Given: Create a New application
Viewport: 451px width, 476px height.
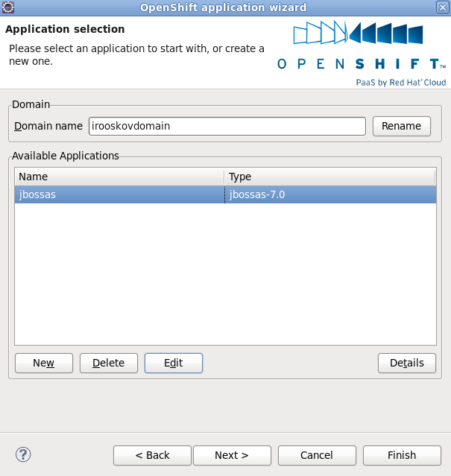Looking at the screenshot, I should click(44, 363).
